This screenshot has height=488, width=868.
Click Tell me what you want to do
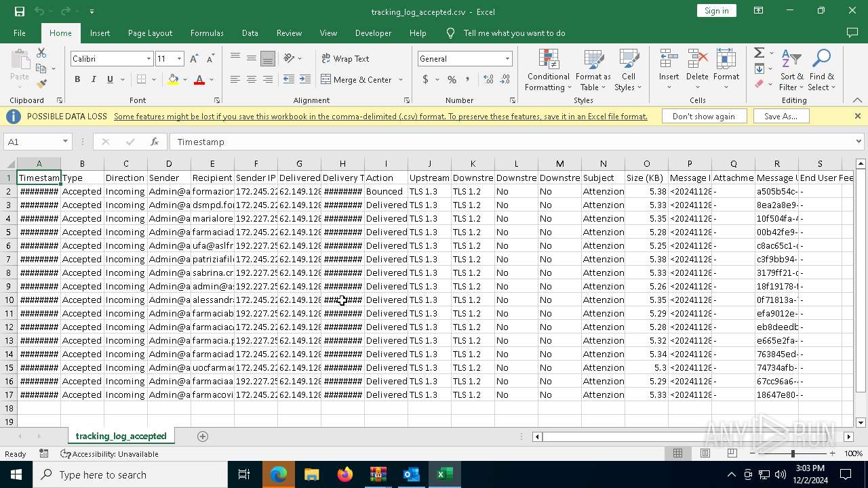point(514,33)
